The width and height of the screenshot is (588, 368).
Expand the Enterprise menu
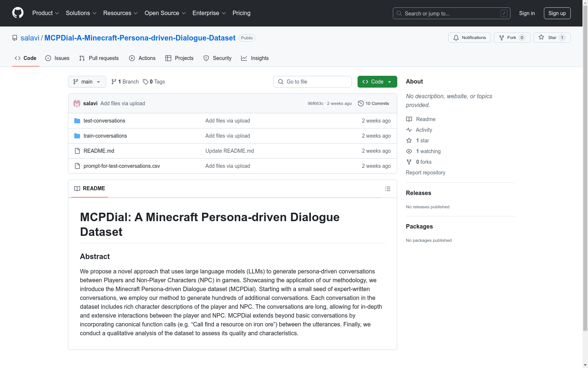pyautogui.click(x=209, y=13)
